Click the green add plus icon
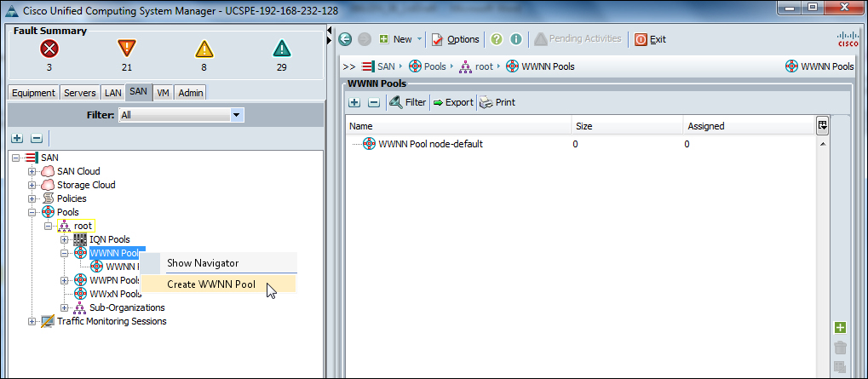 click(840, 328)
